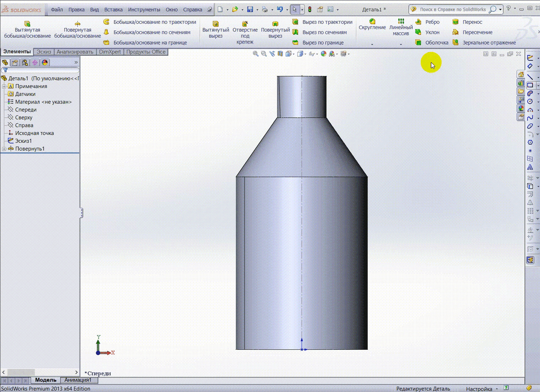The width and height of the screenshot is (540, 392).
Task: Select the Revolved Boss/Base tool (Повернутая бобышка)
Action: pos(77,30)
